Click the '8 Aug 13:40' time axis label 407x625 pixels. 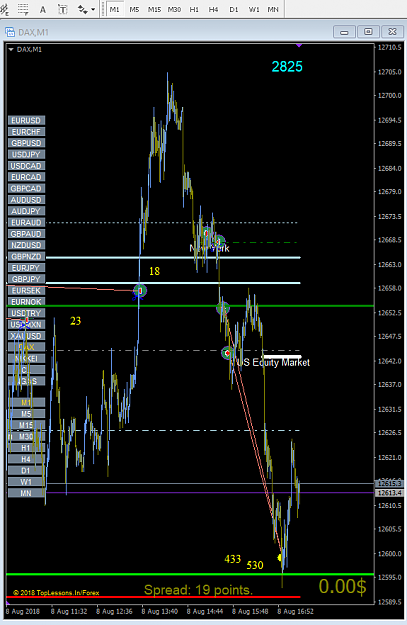pyautogui.click(x=159, y=611)
